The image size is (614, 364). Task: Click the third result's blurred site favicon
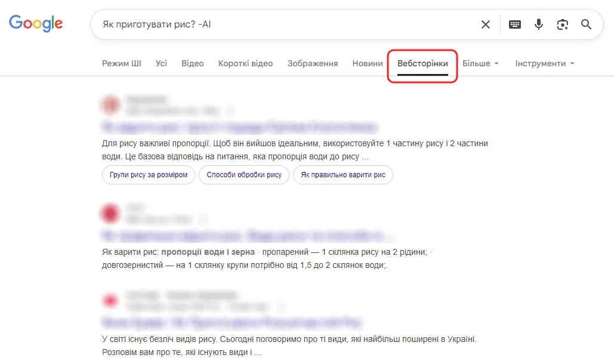click(x=110, y=301)
